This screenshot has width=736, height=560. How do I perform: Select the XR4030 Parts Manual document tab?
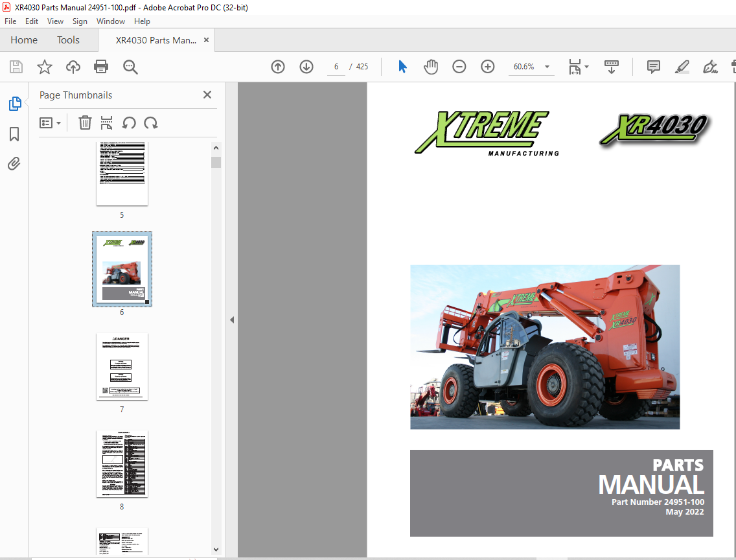click(156, 40)
